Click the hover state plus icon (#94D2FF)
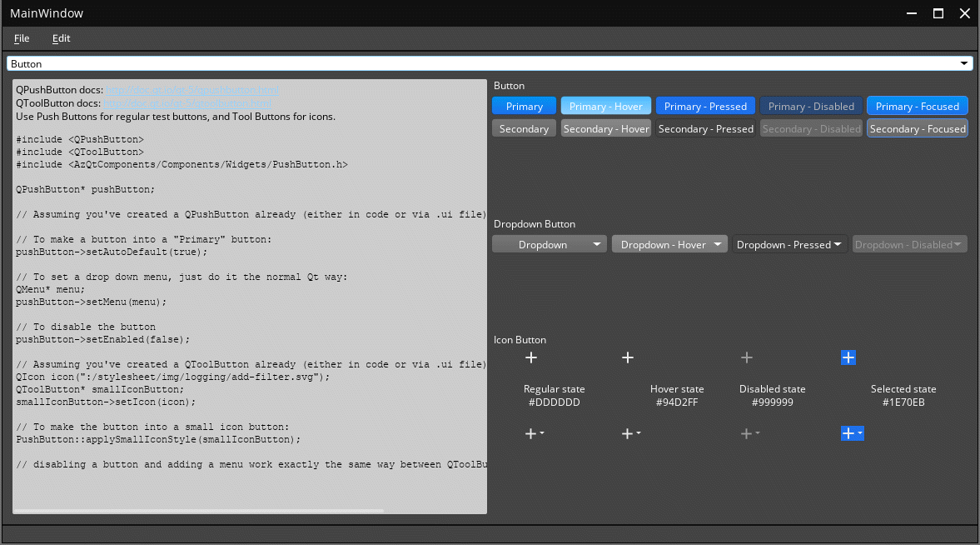Screen dimensions: 980x545 [x=628, y=357]
